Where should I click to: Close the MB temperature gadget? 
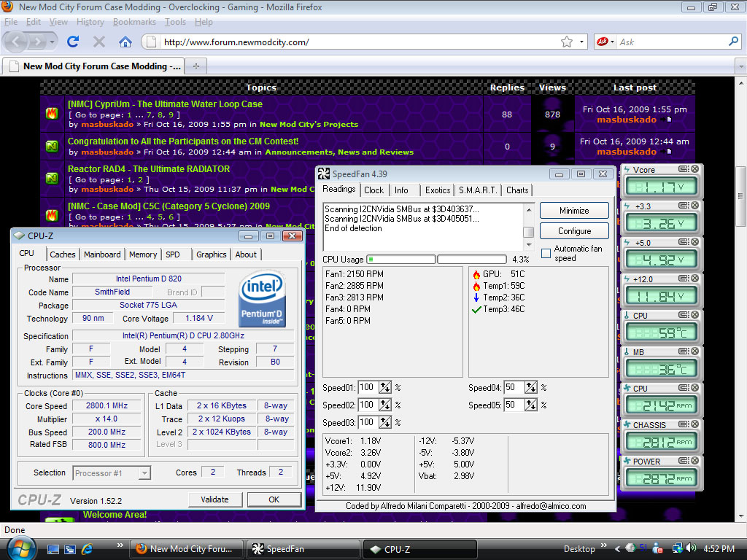click(x=694, y=351)
